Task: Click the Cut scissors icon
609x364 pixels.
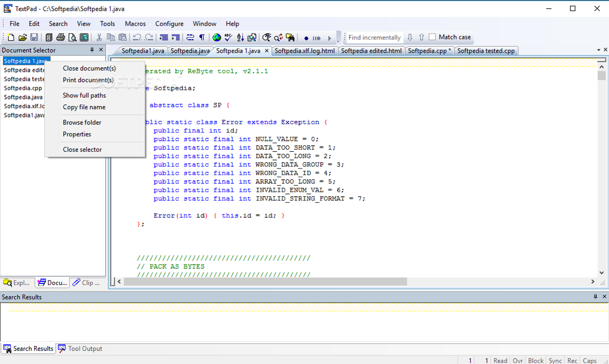Action: coord(99,38)
